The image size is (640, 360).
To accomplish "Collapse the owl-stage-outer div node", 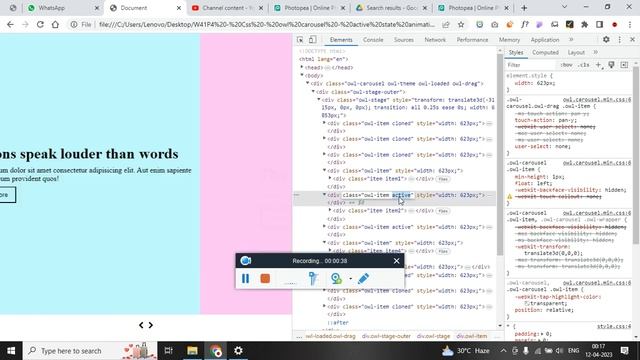I will [313, 91].
